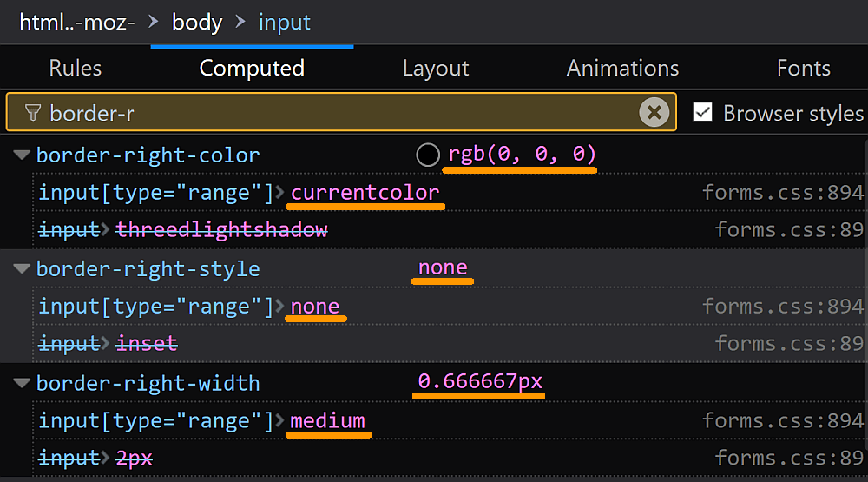Open forms.css:894 link for medium rule
The image size is (868, 482).
[782, 421]
